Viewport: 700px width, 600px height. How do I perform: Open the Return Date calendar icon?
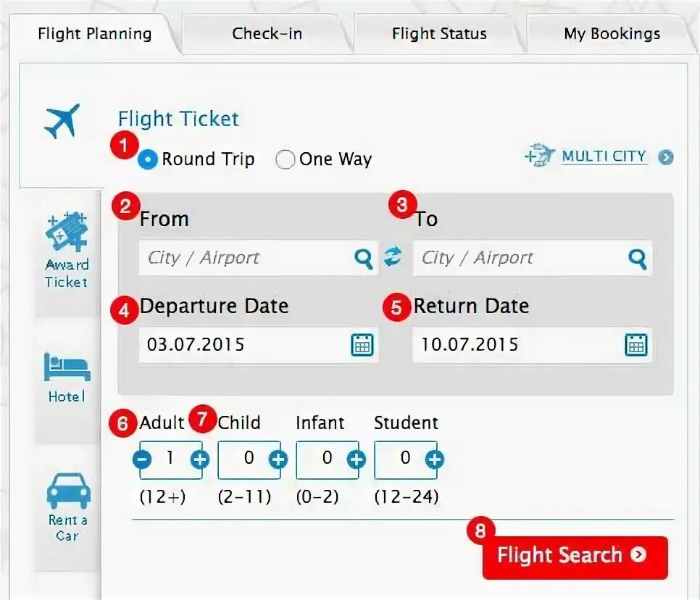tap(636, 345)
